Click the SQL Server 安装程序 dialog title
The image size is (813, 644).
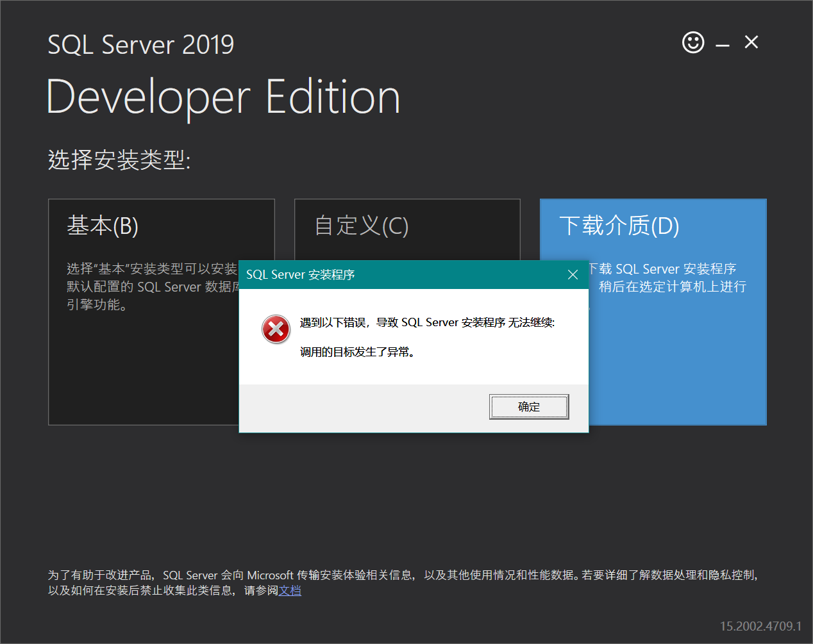[300, 274]
